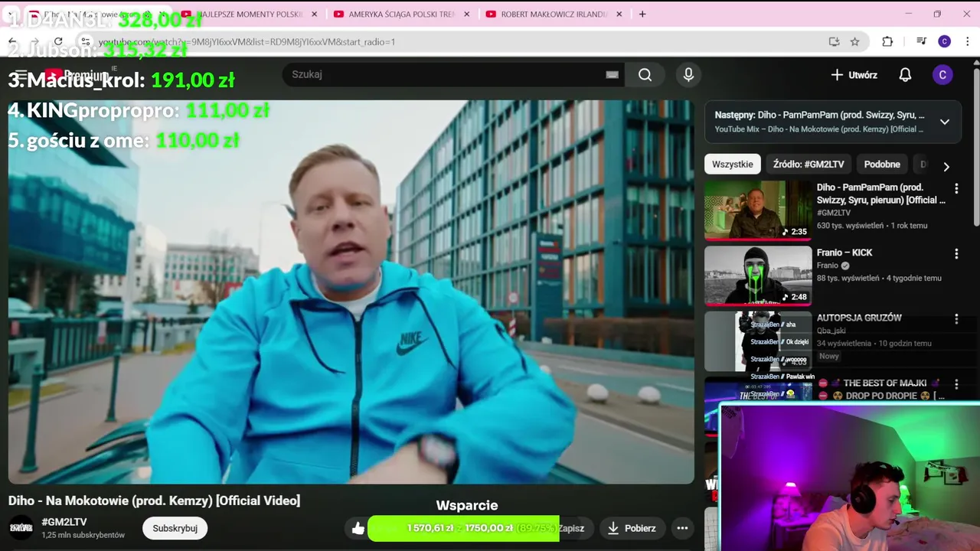Click the Franio channel name

828,266
